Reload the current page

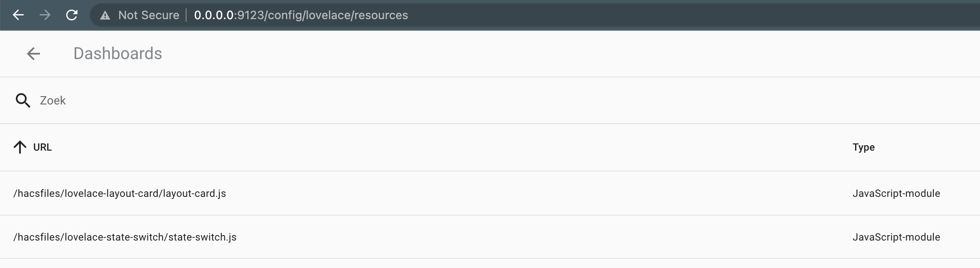(x=72, y=15)
